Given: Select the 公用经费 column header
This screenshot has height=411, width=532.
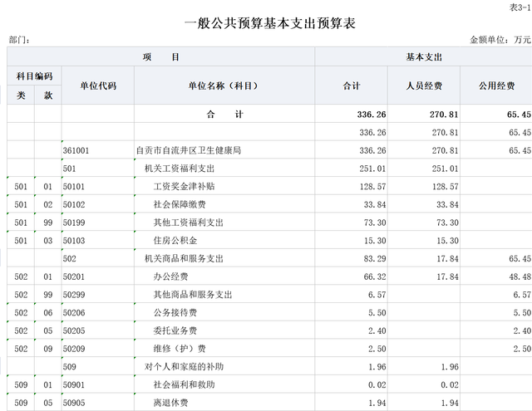Looking at the screenshot, I should [496, 86].
